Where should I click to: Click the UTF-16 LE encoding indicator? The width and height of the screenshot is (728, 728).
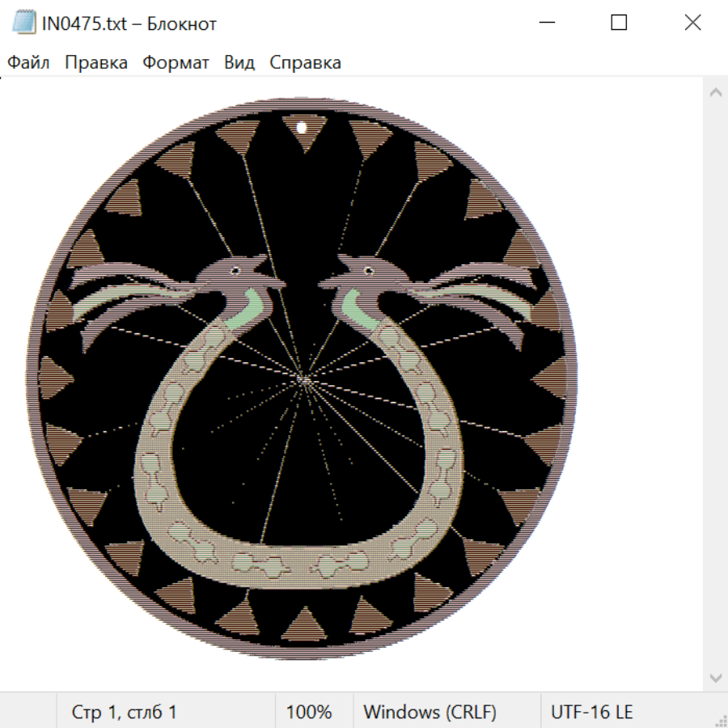point(592,713)
